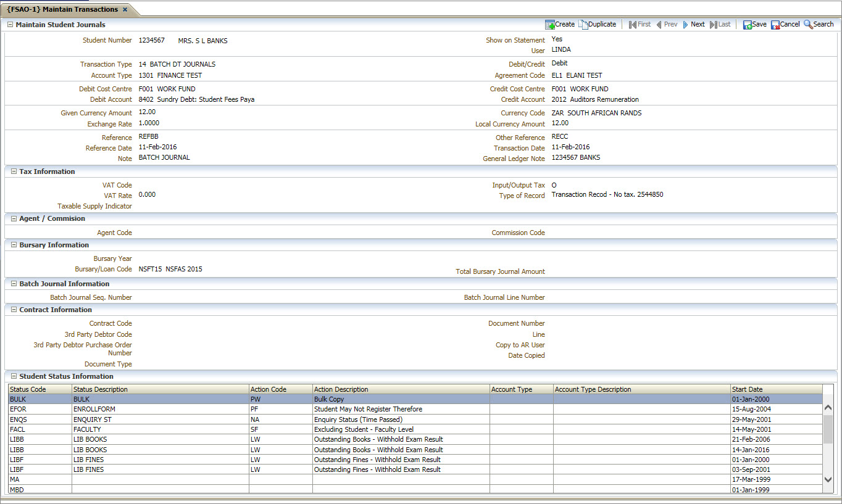
Task: Collapse the Bursary Information section
Action: pos(14,245)
